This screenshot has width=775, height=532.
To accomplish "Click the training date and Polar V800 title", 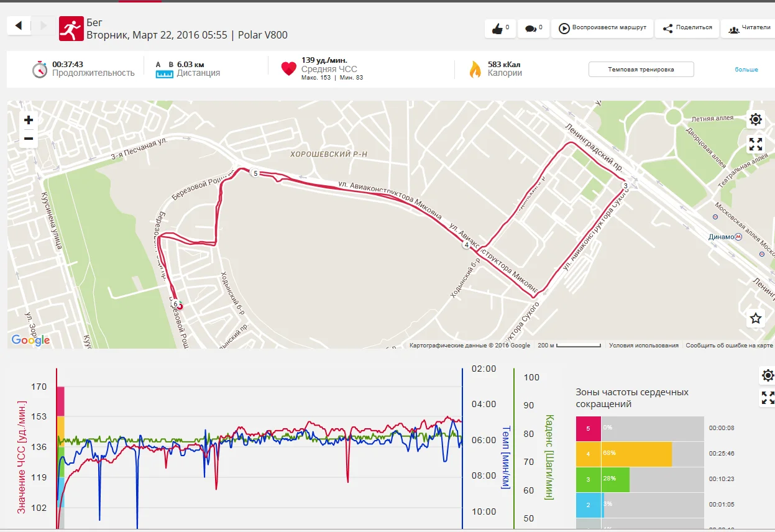I will tap(187, 35).
